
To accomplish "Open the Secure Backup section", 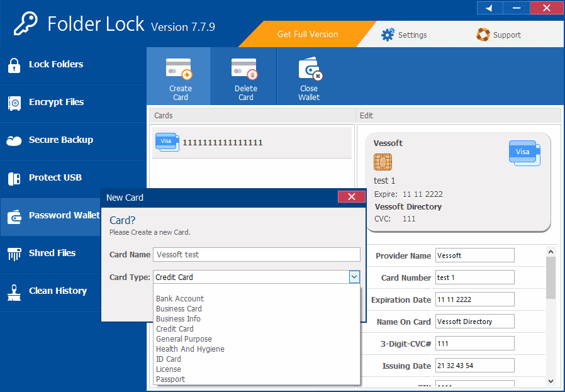I will [x=73, y=140].
